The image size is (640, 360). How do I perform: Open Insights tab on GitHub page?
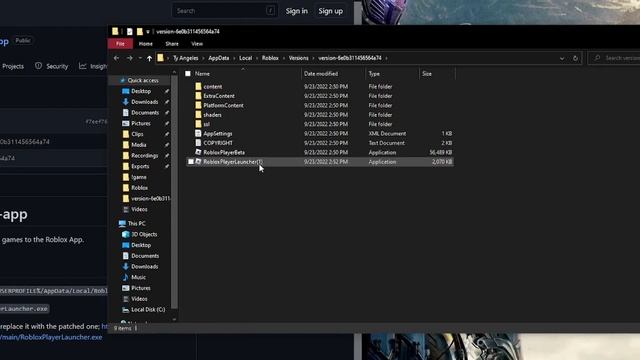tap(93, 66)
